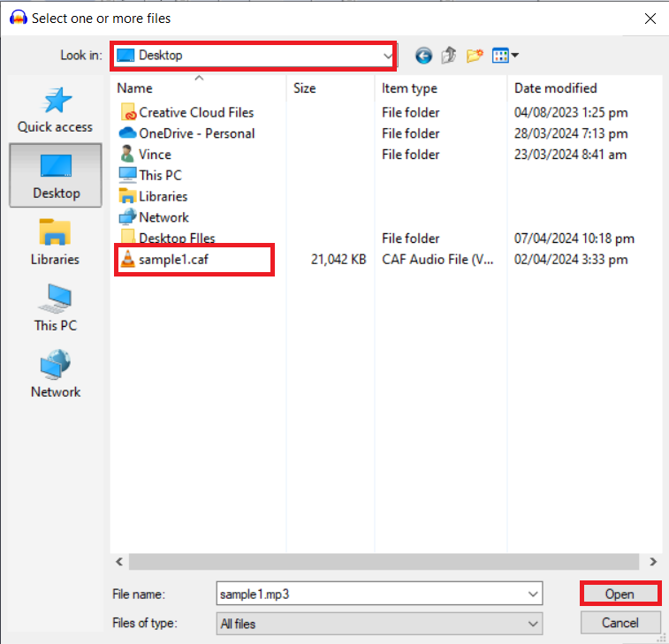Go up one folder level icon
This screenshot has width=669, height=644.
click(449, 56)
